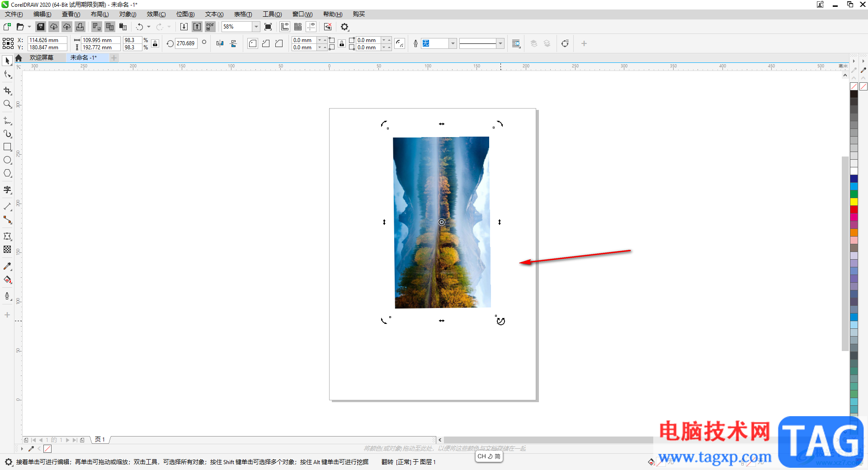Select the Zoom magnifier tool
This screenshot has width=868, height=470.
click(x=7, y=104)
